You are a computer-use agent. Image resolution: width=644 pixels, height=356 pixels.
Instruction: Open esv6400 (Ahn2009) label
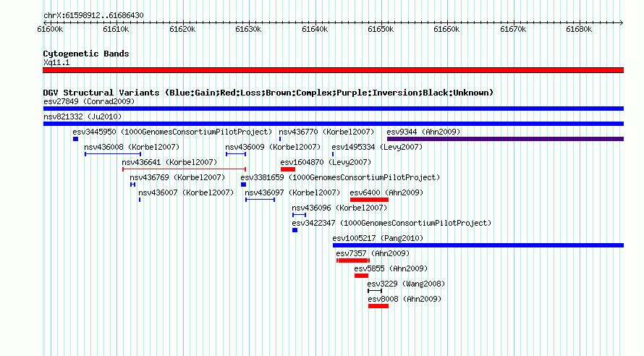tap(386, 192)
